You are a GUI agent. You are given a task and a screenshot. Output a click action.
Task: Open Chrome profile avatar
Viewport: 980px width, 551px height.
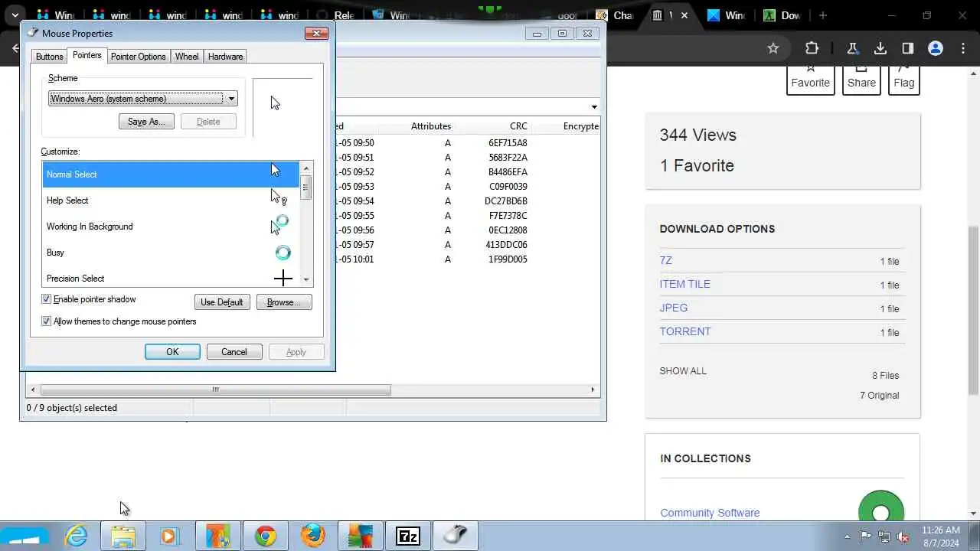tap(936, 48)
